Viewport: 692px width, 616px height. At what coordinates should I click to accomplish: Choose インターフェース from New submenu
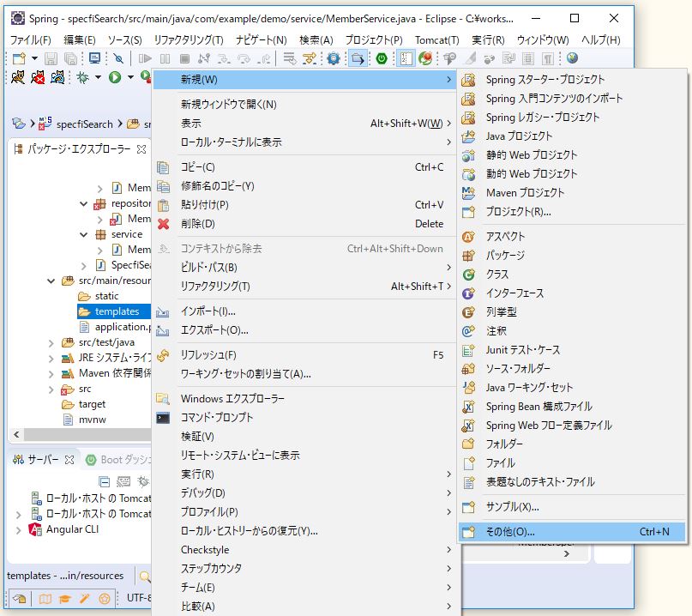(572, 293)
